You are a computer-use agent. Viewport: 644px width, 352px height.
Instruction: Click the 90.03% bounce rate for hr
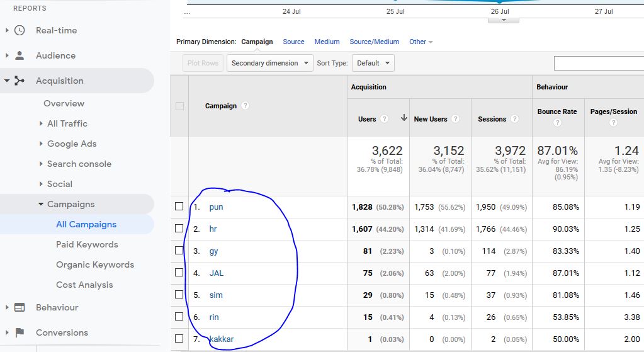click(565, 229)
